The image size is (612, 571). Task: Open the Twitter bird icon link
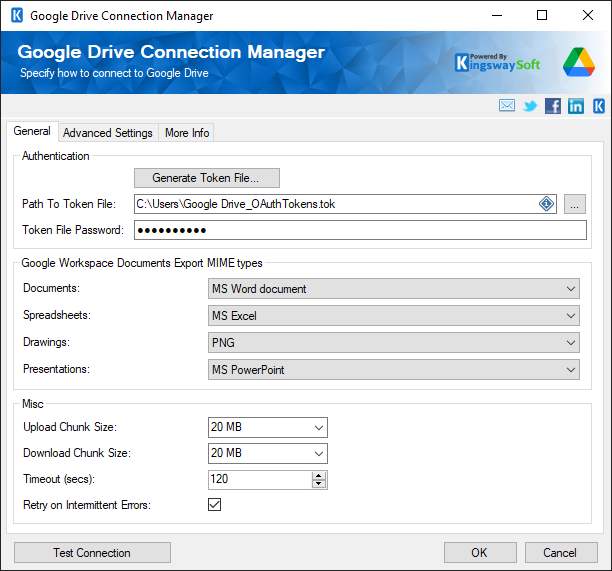pos(530,106)
